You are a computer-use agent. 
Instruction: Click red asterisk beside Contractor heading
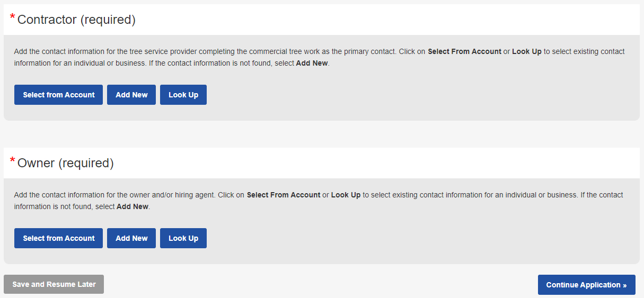12,18
